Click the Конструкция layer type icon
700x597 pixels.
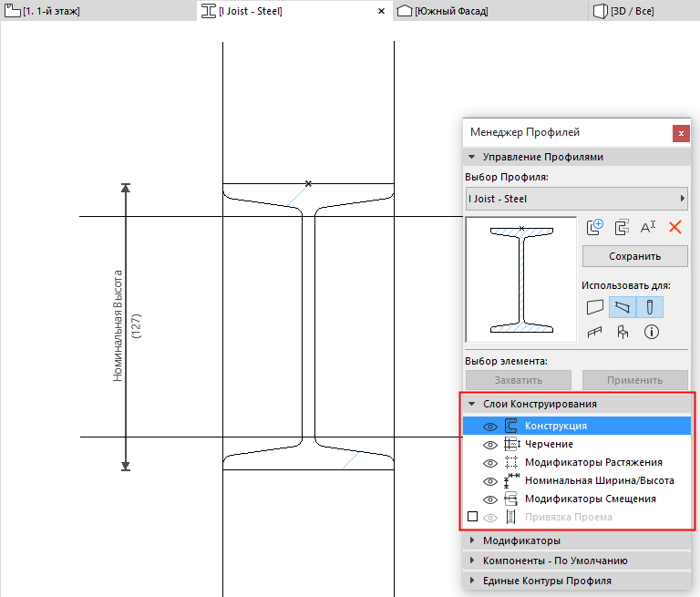click(511, 426)
